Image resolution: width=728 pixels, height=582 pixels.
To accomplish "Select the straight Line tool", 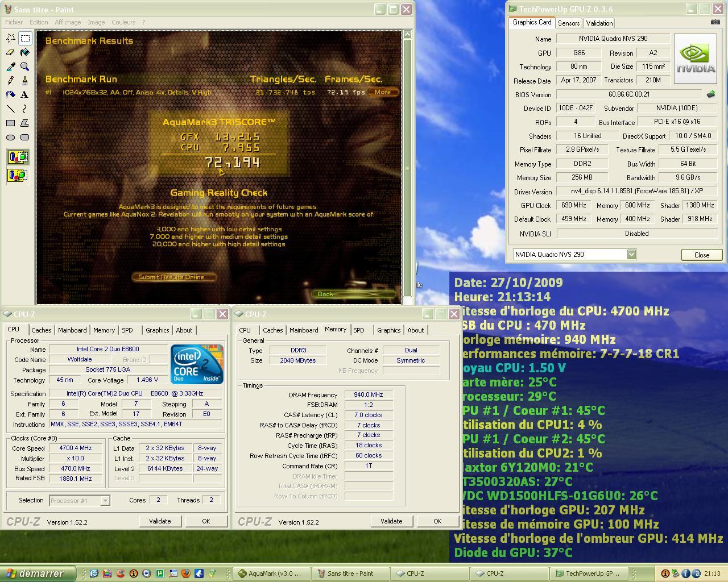I will [11, 109].
